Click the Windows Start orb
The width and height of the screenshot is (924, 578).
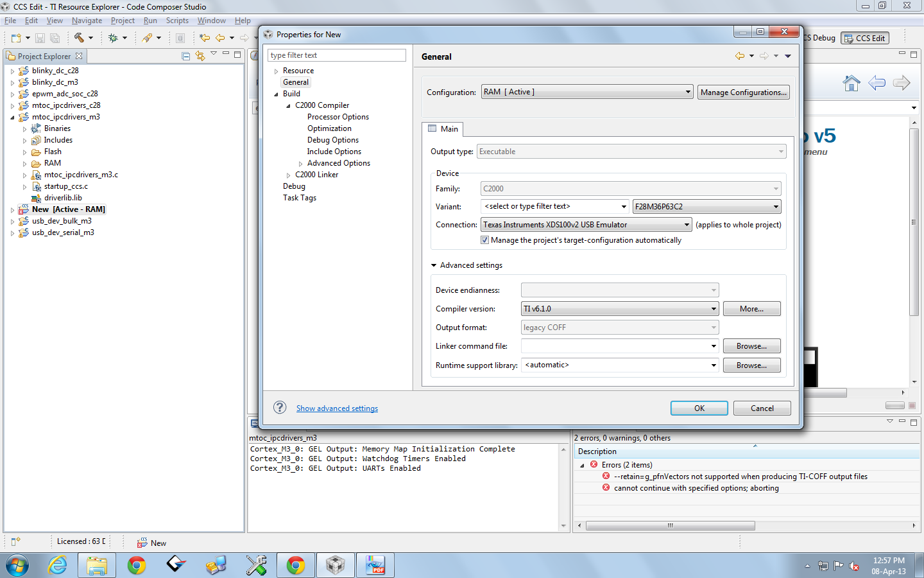tap(17, 565)
